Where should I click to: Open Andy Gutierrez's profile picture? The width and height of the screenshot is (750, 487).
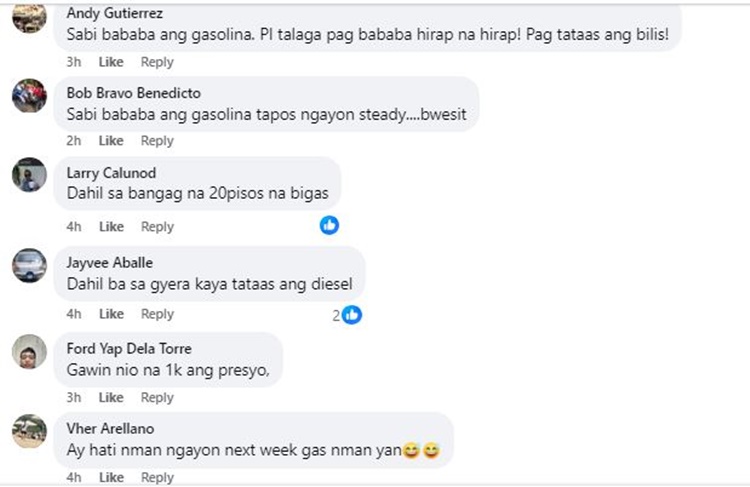pos(29,16)
